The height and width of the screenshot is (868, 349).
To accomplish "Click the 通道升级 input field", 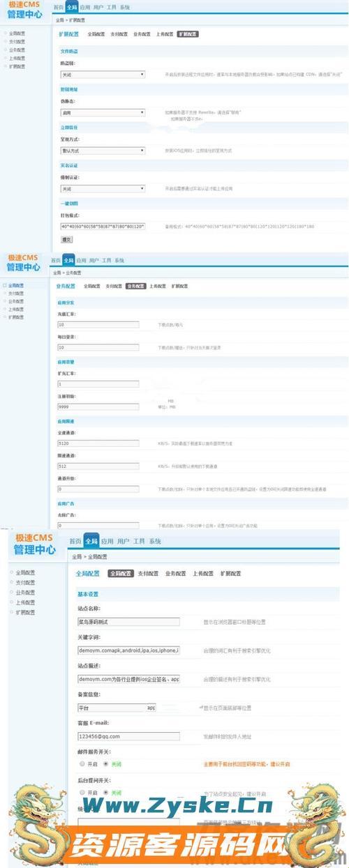I will 98,489.
